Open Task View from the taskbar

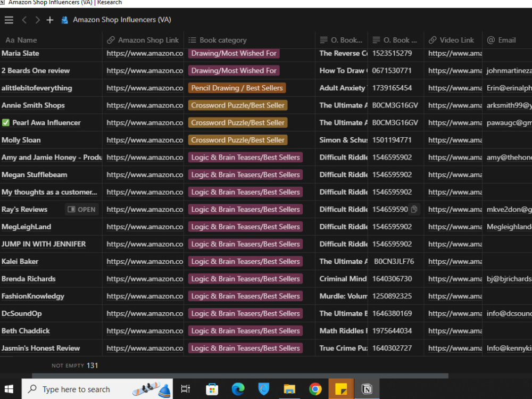coord(186,389)
